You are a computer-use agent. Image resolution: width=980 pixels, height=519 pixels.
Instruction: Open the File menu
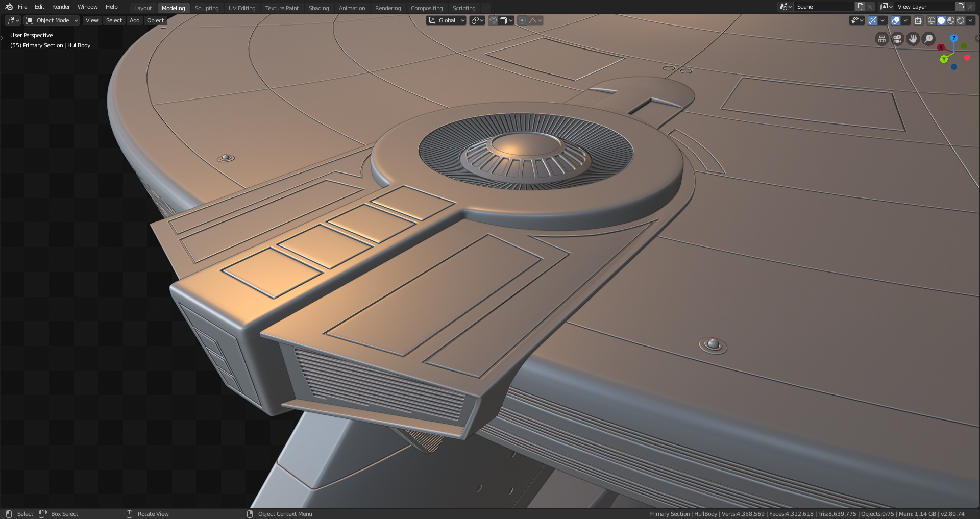(22, 7)
